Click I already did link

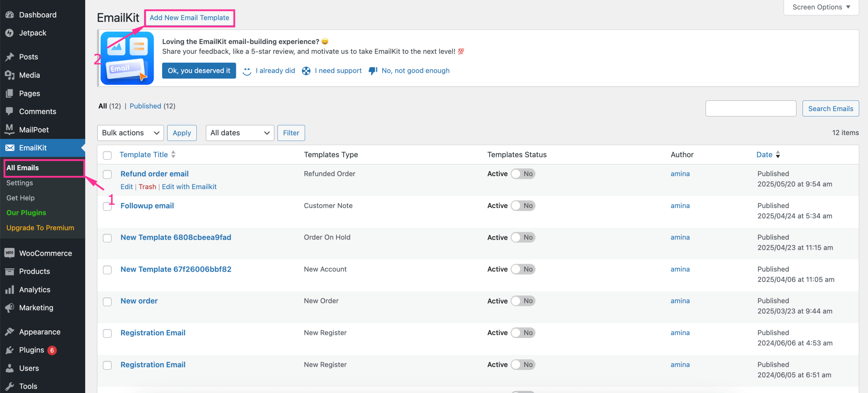(275, 70)
